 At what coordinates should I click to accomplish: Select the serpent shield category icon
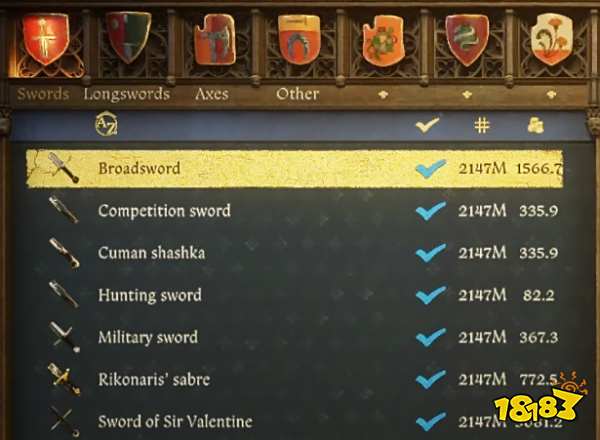click(x=467, y=39)
